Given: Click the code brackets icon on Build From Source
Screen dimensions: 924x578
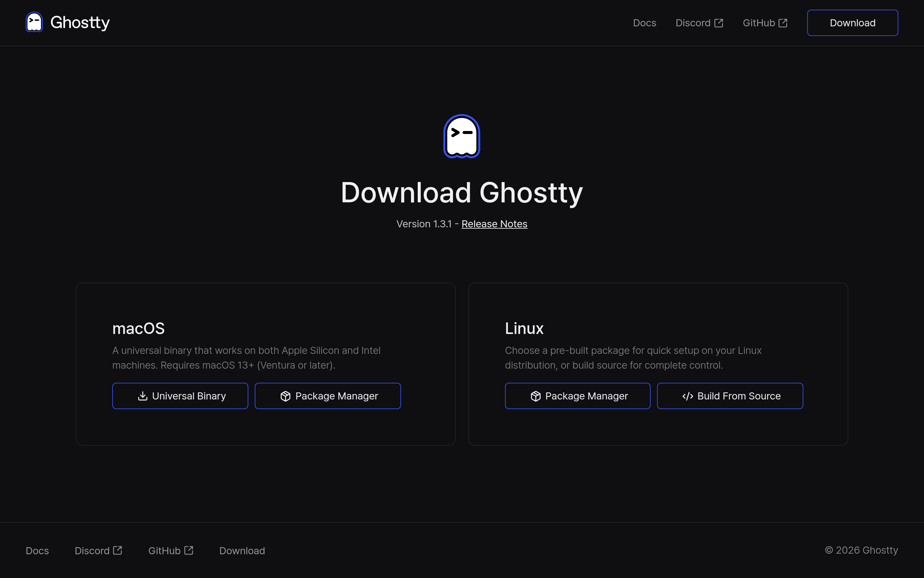Looking at the screenshot, I should pyautogui.click(x=688, y=396).
